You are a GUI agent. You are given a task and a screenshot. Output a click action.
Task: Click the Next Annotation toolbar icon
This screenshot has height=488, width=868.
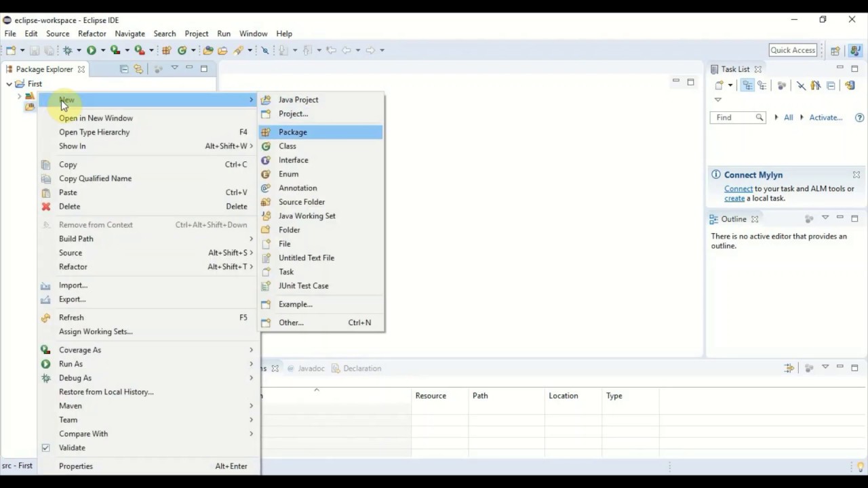click(283, 50)
